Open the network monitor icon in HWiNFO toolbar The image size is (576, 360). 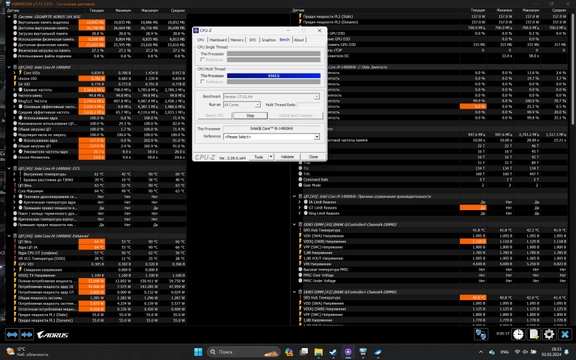point(481,334)
